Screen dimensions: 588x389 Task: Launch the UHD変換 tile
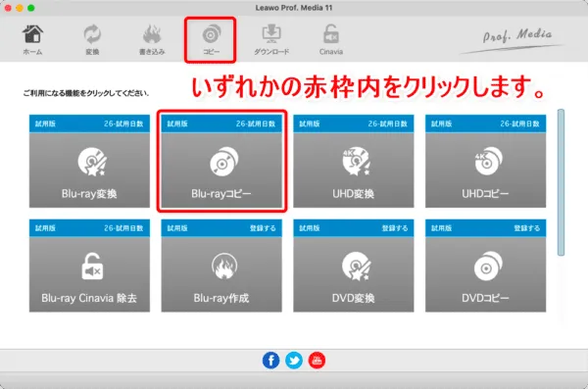tap(354, 162)
